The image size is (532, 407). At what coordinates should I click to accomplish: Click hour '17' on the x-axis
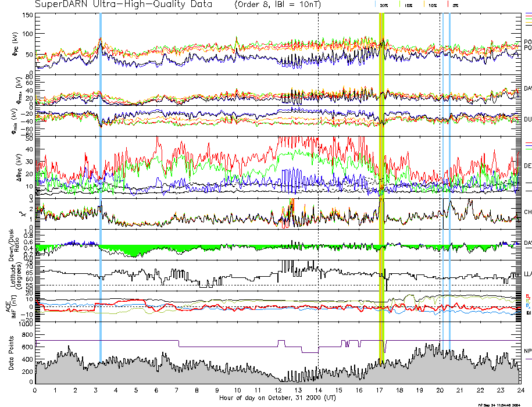[379, 390]
